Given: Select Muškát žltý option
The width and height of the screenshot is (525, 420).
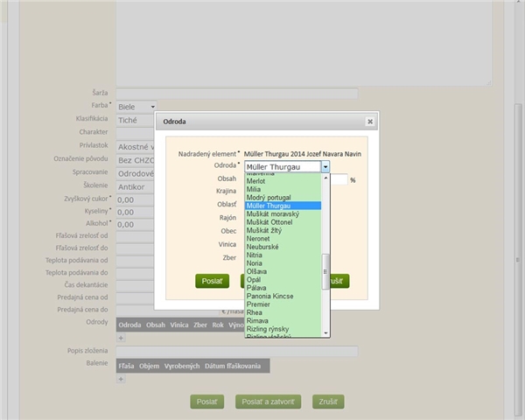Looking at the screenshot, I should (x=283, y=230).
